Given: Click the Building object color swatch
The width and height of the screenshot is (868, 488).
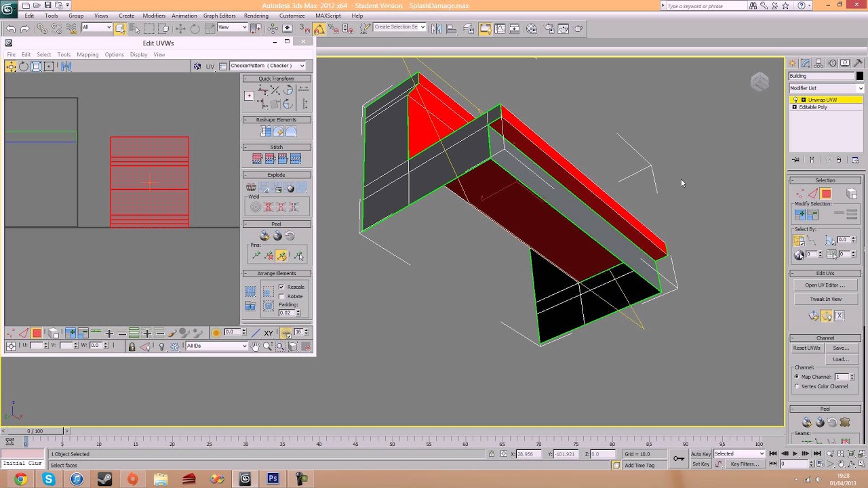Looking at the screenshot, I should tap(860, 76).
